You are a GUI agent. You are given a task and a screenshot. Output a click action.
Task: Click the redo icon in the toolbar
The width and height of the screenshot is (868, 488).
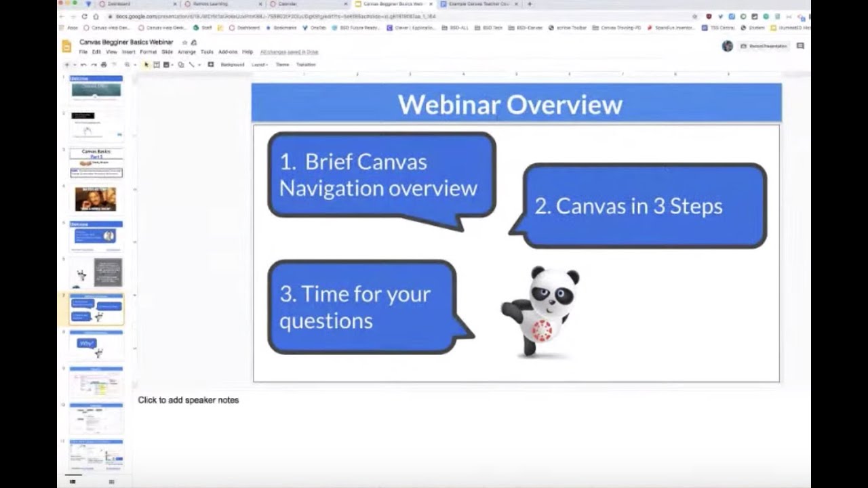click(94, 64)
